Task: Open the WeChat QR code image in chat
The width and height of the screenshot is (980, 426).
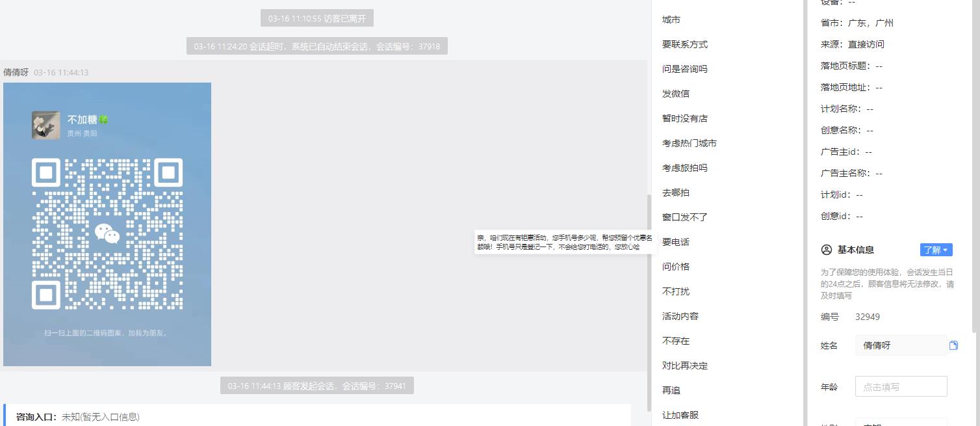Action: coord(107,224)
